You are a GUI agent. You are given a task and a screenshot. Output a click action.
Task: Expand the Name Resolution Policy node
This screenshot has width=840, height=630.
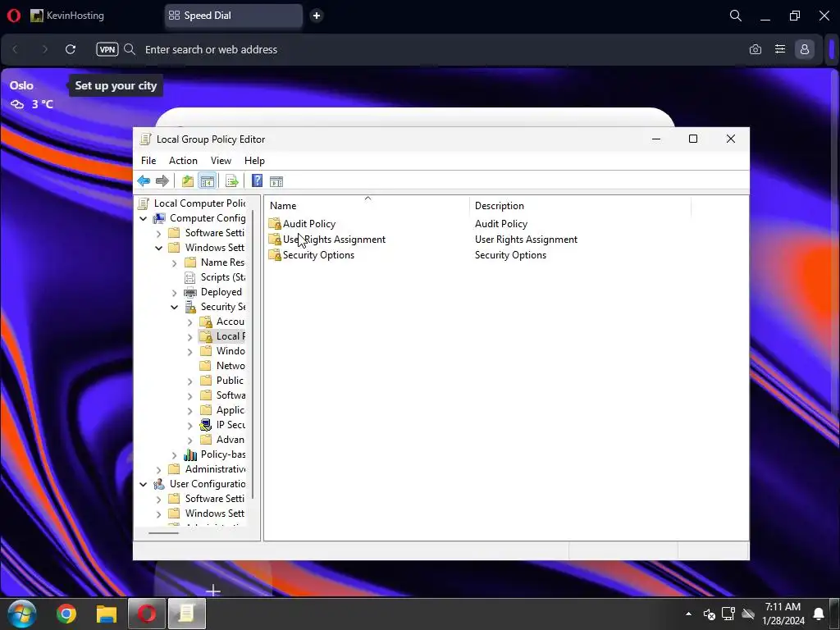click(174, 263)
